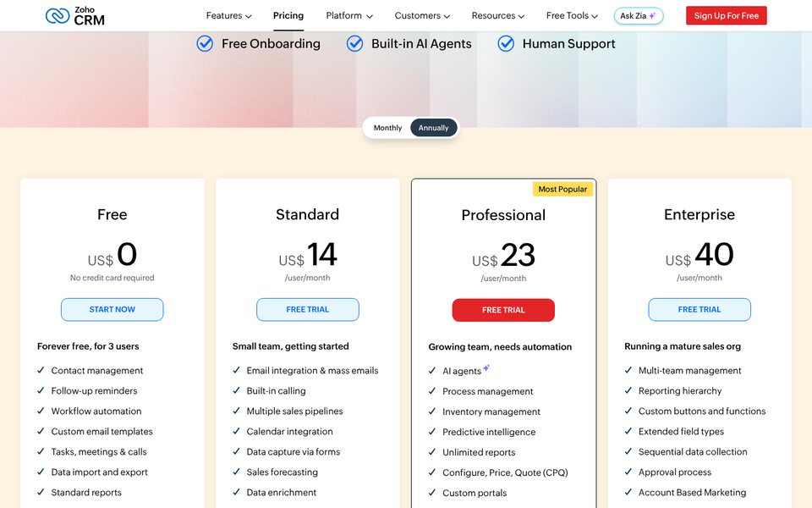The height and width of the screenshot is (508, 812).
Task: Switch billing to Monthly
Action: (387, 128)
